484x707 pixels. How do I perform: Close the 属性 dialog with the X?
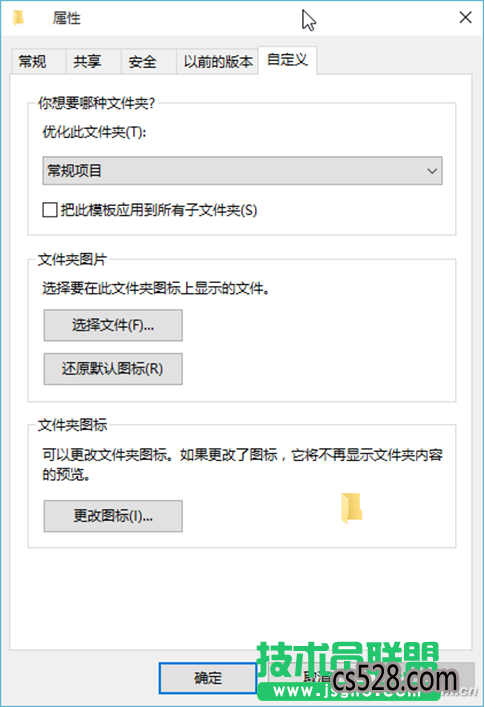(465, 18)
